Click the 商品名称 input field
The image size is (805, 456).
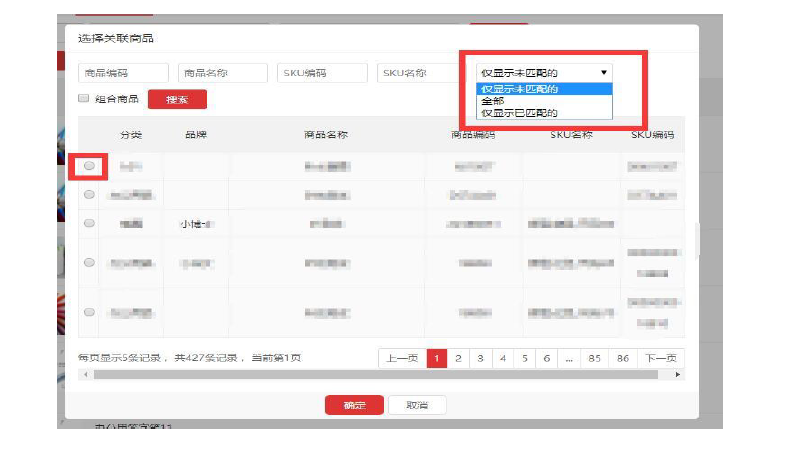pyautogui.click(x=223, y=73)
